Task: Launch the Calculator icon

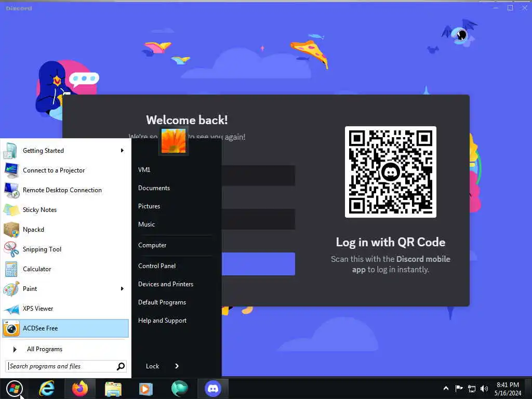Action: pyautogui.click(x=11, y=269)
